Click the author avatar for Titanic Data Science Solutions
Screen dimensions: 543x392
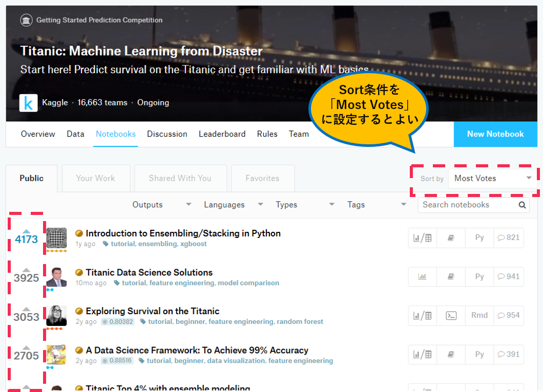56,277
